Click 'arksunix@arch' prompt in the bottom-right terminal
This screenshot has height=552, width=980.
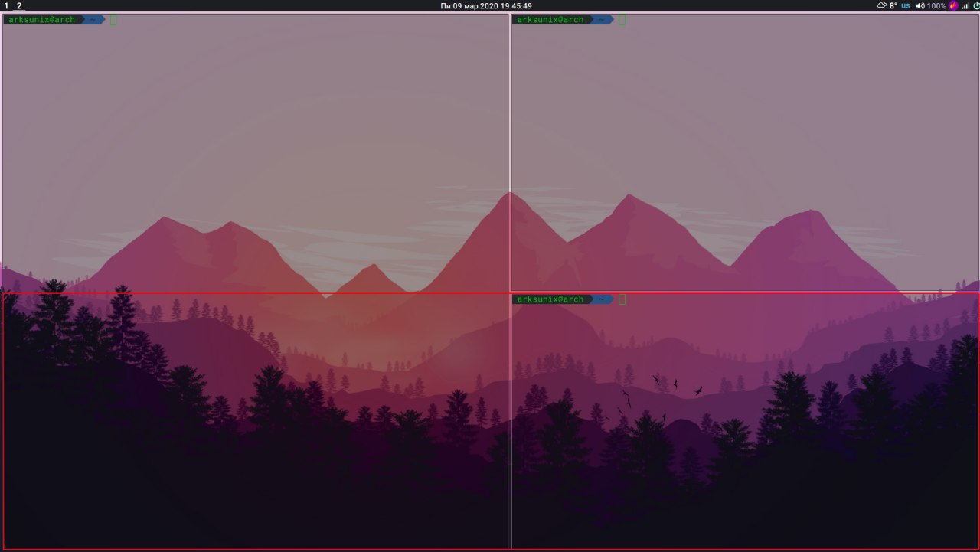[x=550, y=299]
